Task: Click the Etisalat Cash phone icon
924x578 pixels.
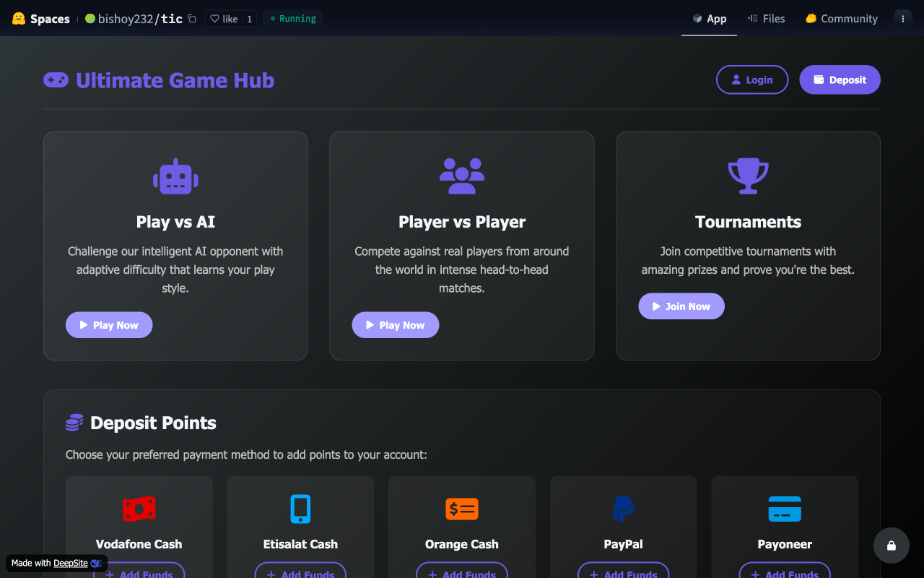Action: coord(300,509)
